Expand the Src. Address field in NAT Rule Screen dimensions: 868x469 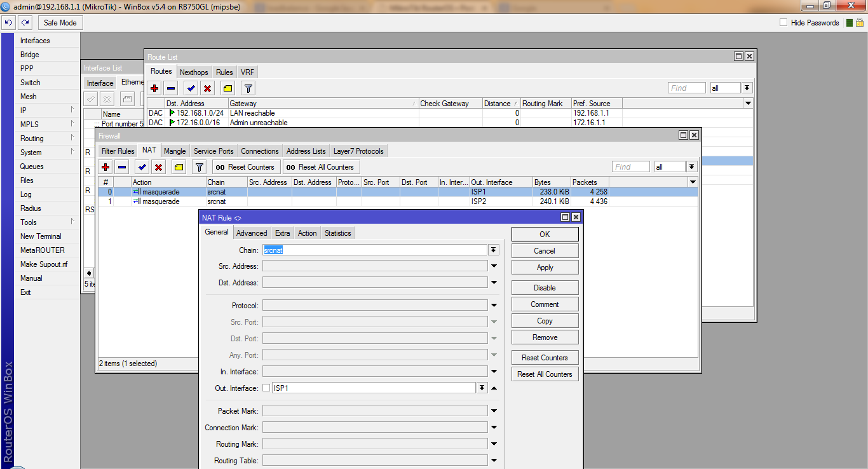tap(494, 266)
